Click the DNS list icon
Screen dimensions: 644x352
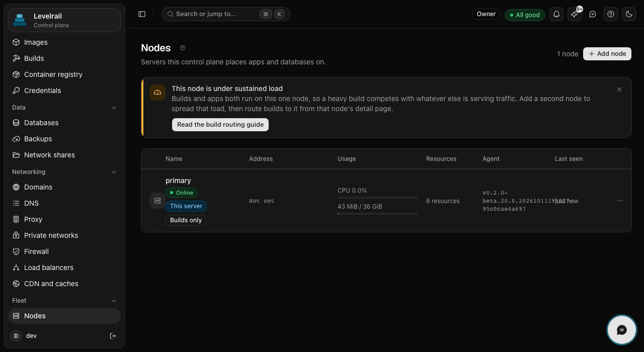[x=16, y=203]
